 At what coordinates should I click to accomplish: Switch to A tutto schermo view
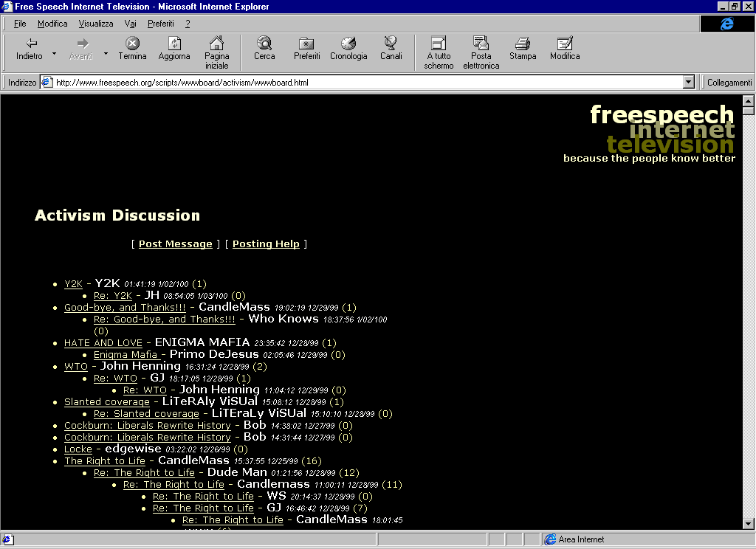(x=439, y=44)
